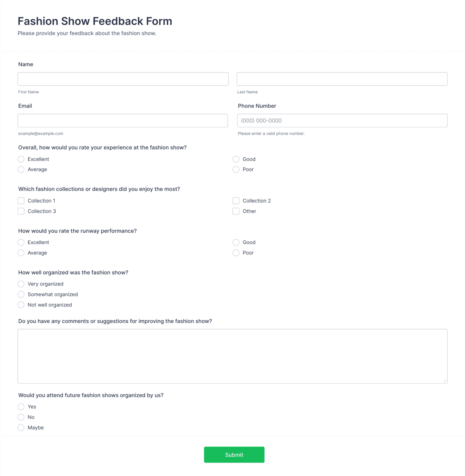Select Very organized for show organization
This screenshot has width=465, height=476.
pos(21,284)
